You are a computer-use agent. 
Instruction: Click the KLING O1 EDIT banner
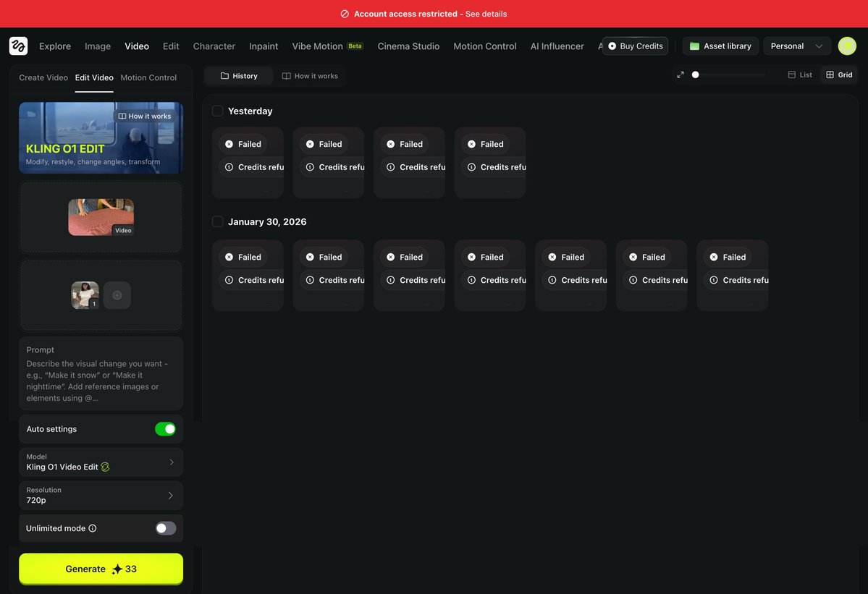click(101, 137)
